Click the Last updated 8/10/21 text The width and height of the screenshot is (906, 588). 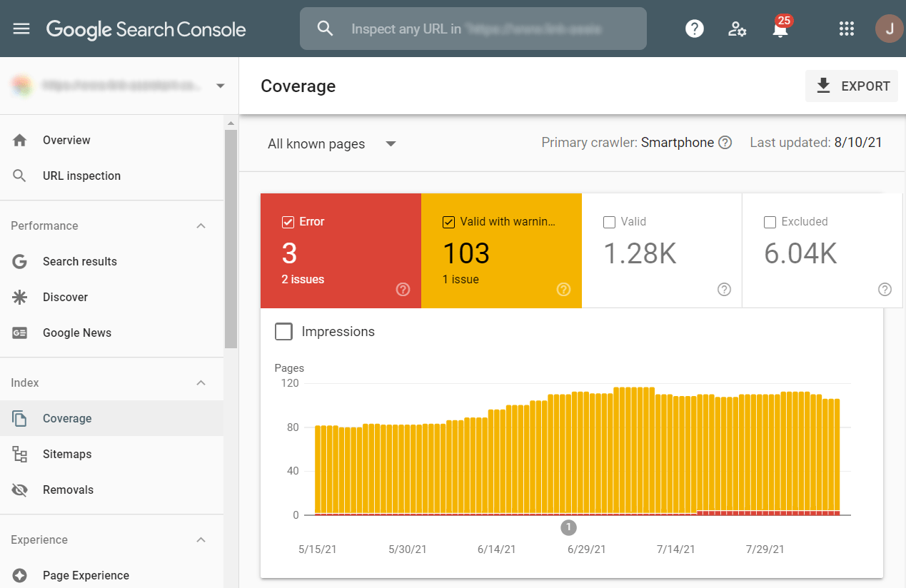[x=816, y=143]
